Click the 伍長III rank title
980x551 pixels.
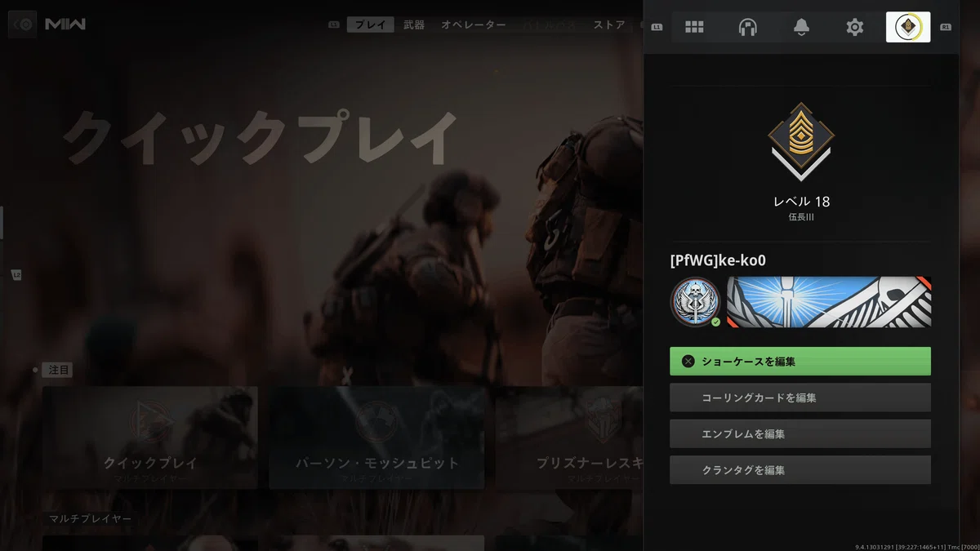(x=801, y=217)
